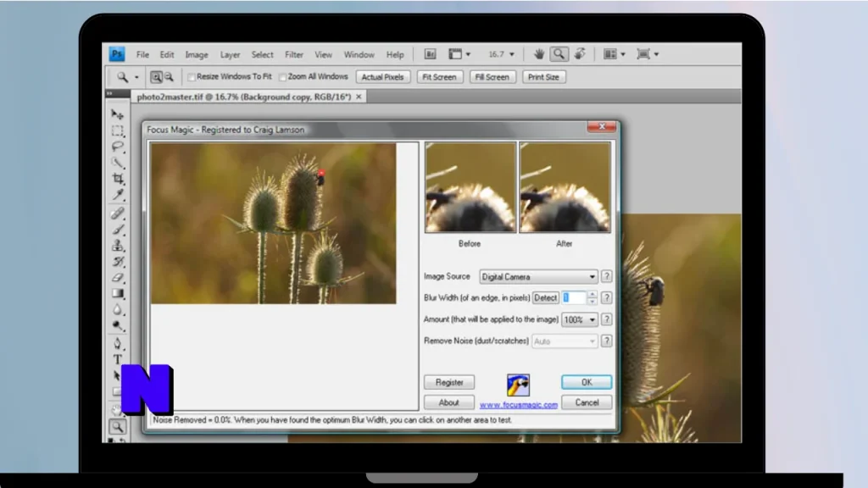The image size is (868, 488).
Task: Click the Print Size button
Action: pos(543,77)
